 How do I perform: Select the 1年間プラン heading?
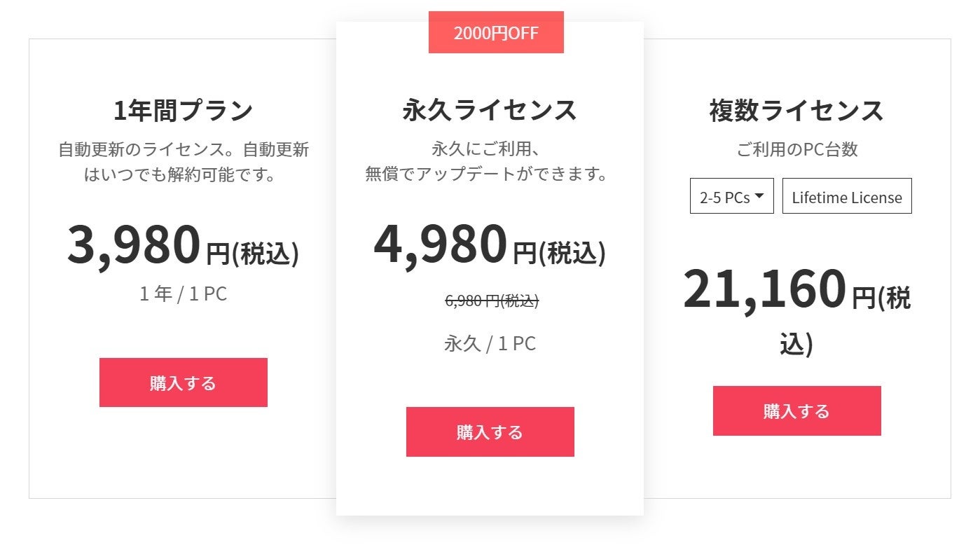coord(183,111)
